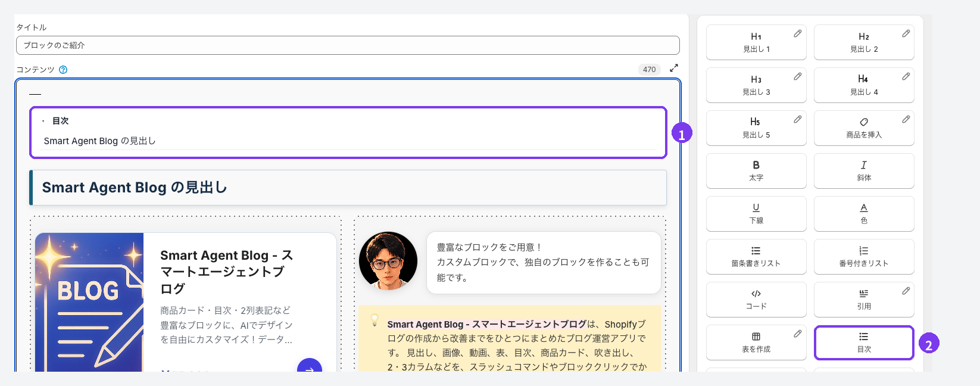Collapse the 目次 disclosure triangle
This screenshot has height=386, width=980.
click(x=43, y=121)
